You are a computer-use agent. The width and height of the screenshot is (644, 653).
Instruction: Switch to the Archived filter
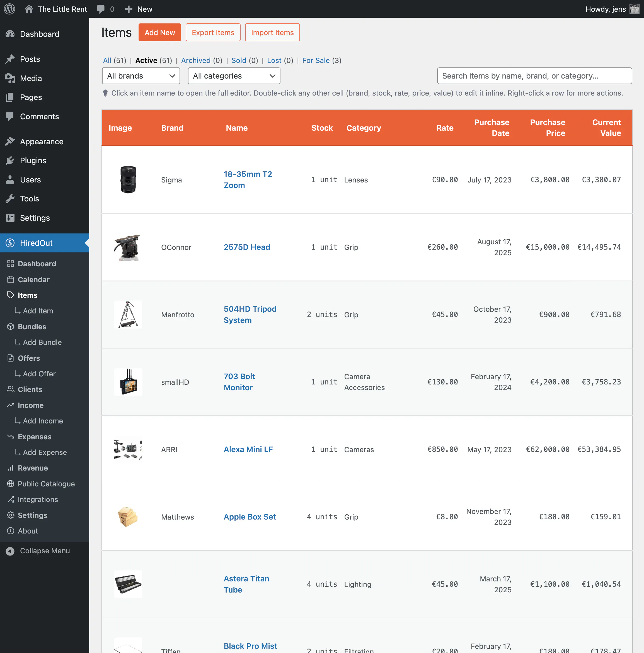pos(196,60)
